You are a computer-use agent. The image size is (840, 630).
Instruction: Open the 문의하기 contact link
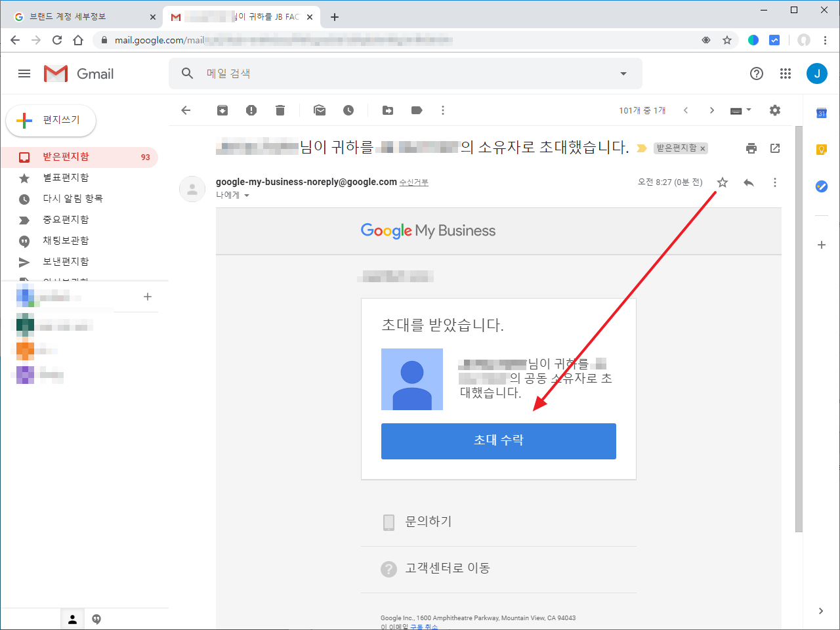[428, 522]
